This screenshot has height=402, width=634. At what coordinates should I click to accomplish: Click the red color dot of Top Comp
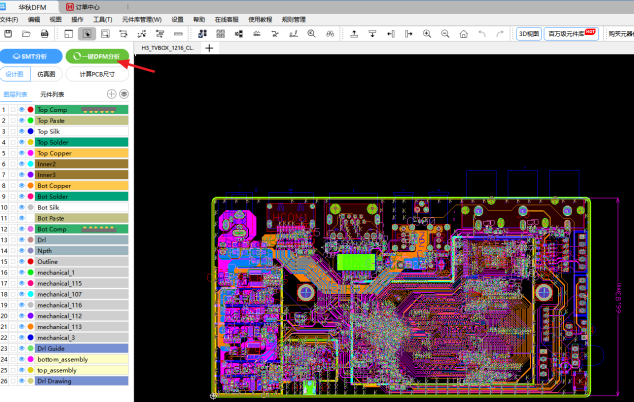tap(30, 110)
